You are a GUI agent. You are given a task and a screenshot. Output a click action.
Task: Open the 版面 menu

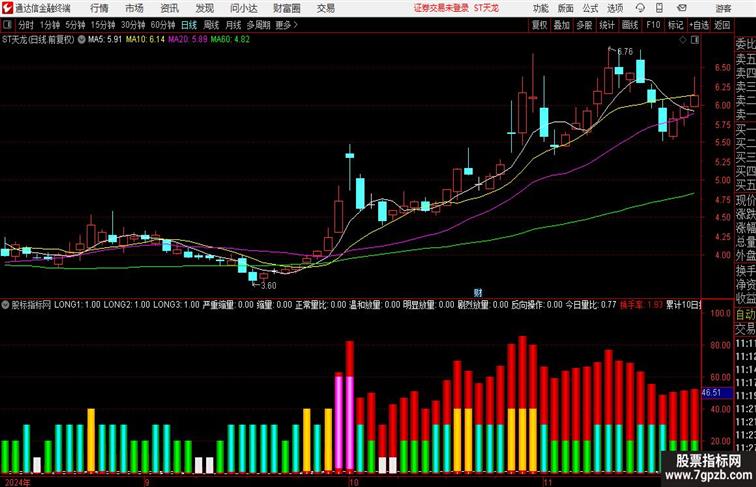click(x=566, y=8)
